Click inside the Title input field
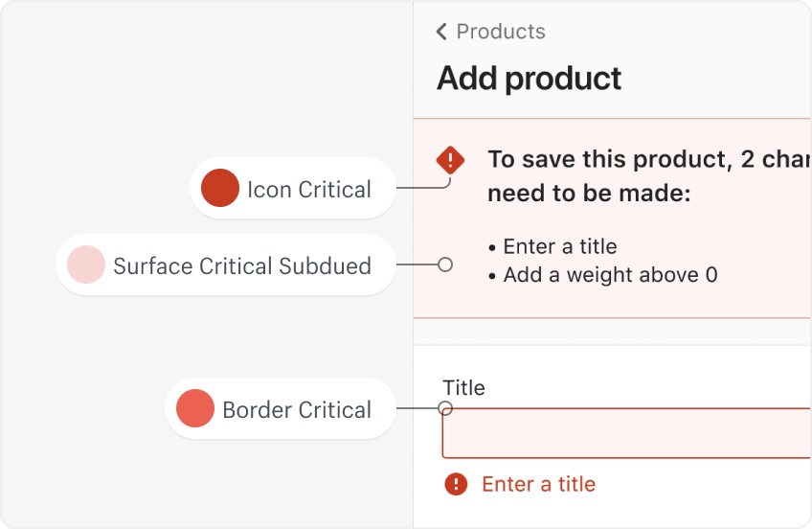Viewport: 812px width, 529px height. coord(622,433)
